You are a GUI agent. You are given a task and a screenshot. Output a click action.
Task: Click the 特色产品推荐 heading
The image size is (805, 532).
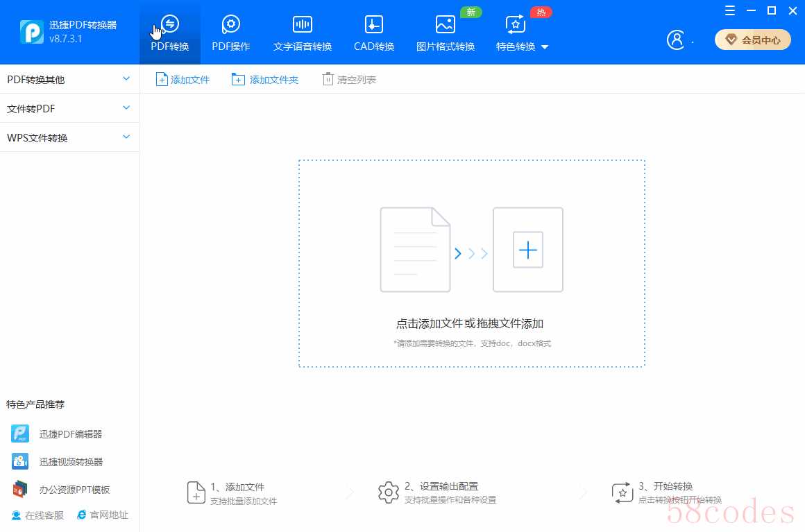[35, 404]
